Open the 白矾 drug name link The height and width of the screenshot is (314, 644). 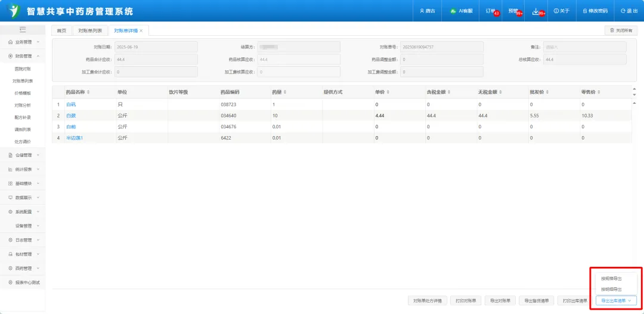click(x=71, y=104)
